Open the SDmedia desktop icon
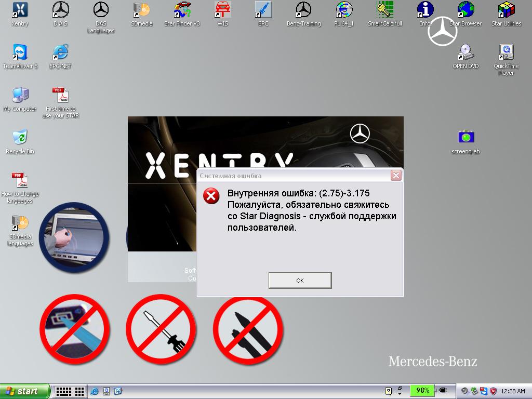The image size is (532, 399). pyautogui.click(x=142, y=14)
